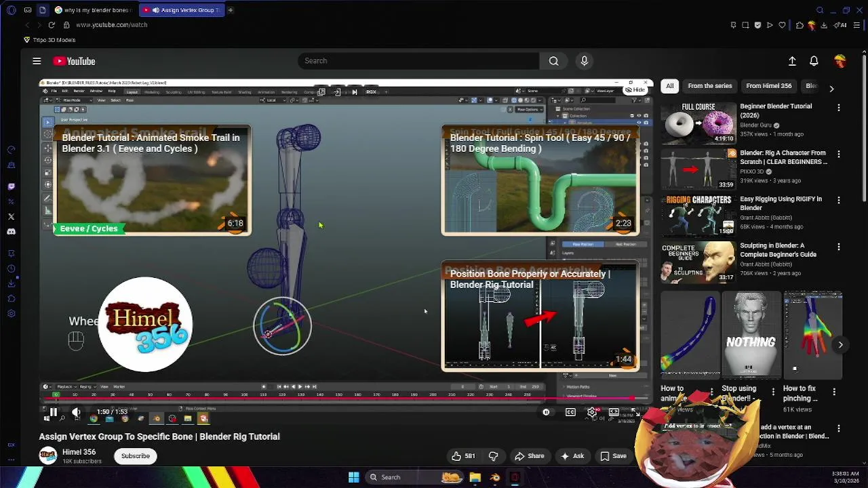Viewport: 868px width, 488px height.
Task: Reload the YouTube page
Action: pos(51,25)
